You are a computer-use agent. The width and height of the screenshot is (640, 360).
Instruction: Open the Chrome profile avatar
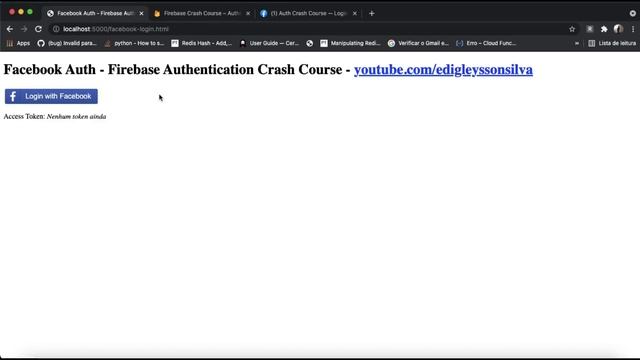tap(618, 29)
